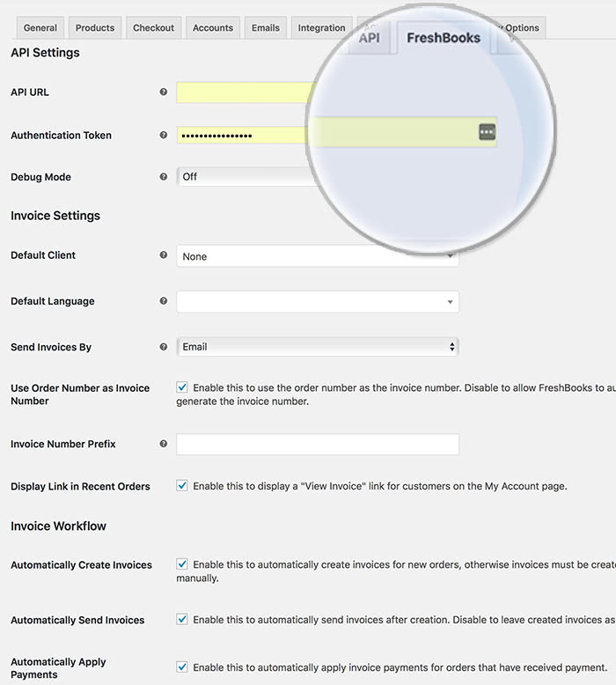
Task: Expand the Default Language dropdown
Action: pos(318,301)
